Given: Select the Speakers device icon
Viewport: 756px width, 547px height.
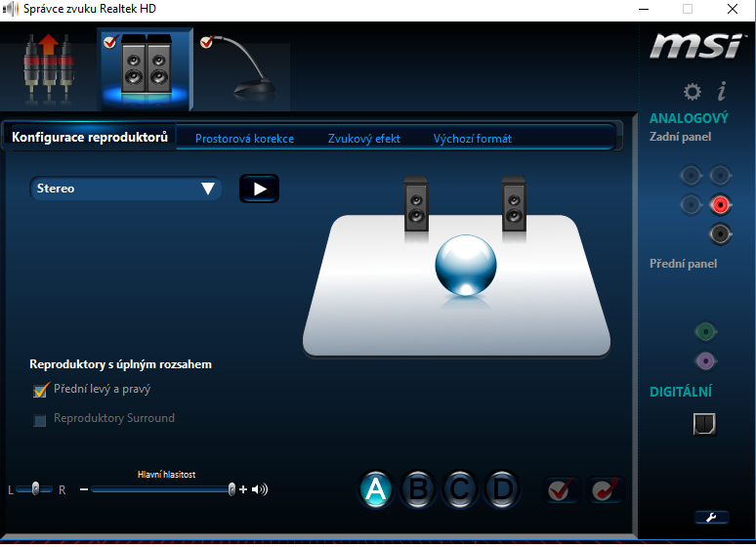Looking at the screenshot, I should (x=146, y=69).
